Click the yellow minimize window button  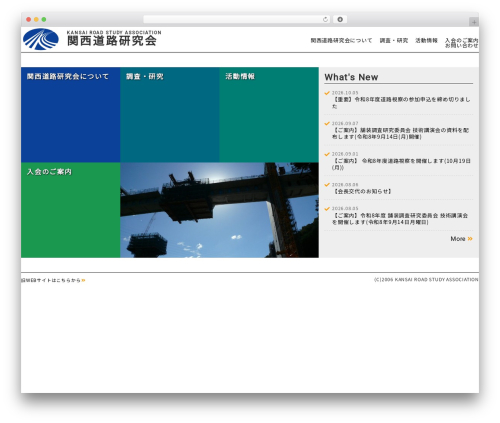click(36, 20)
